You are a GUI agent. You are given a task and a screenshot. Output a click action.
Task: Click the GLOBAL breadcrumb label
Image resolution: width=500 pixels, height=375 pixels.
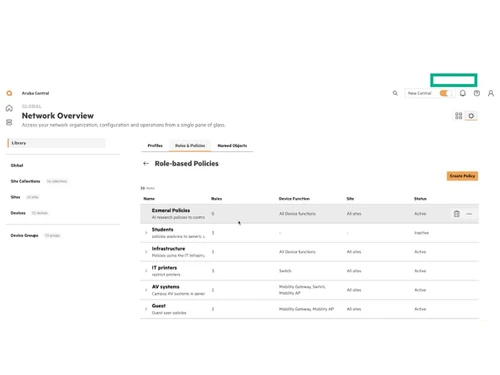point(32,106)
